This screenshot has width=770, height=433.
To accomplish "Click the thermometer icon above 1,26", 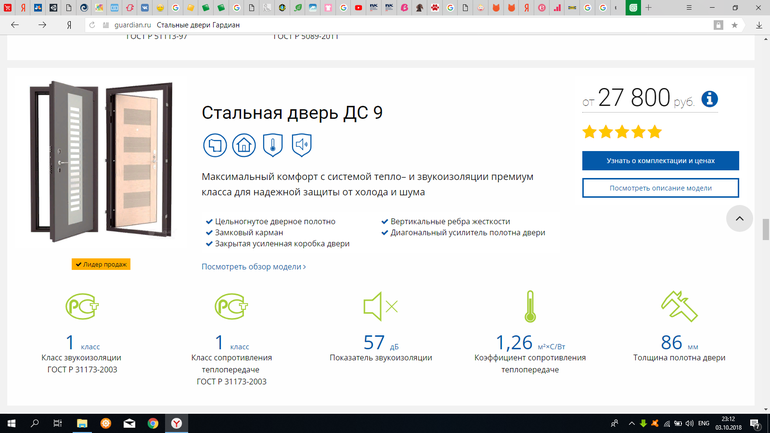I will (530, 306).
